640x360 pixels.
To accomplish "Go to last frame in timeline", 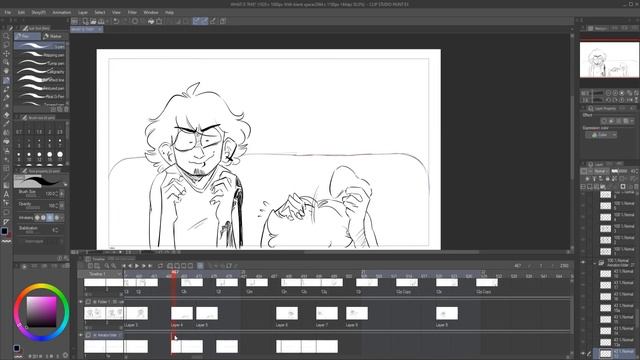I will click(150, 266).
